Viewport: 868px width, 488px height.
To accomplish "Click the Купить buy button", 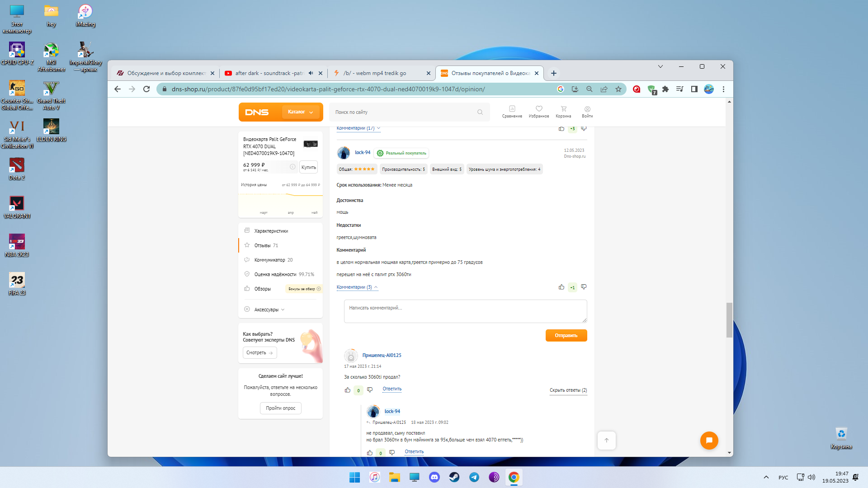I will tap(308, 167).
